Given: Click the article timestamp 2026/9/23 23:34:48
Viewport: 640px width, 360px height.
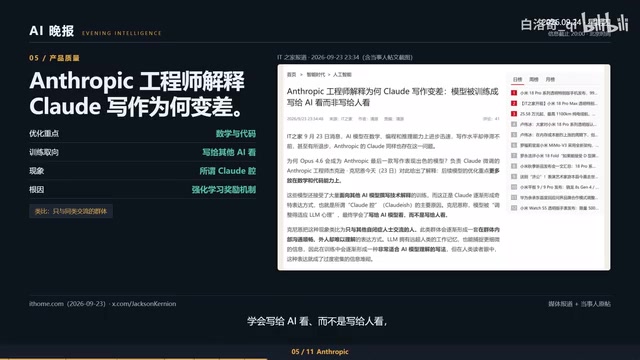Looking at the screenshot, I should [305, 119].
